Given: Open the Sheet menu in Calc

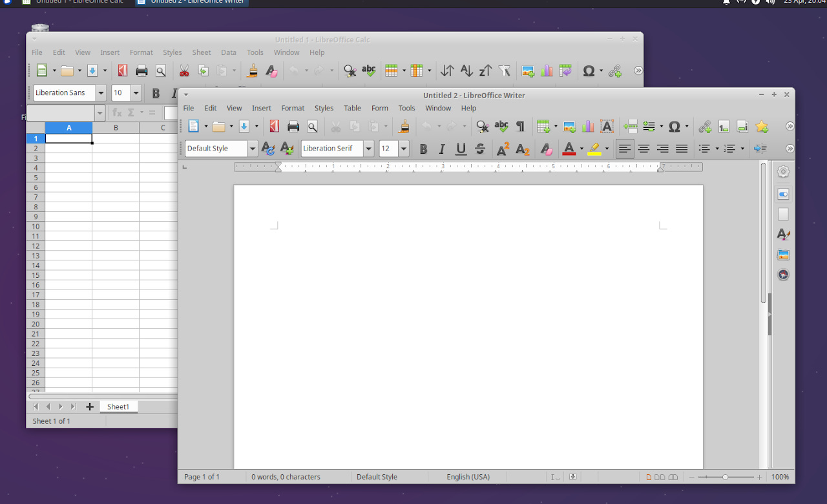Looking at the screenshot, I should point(202,52).
